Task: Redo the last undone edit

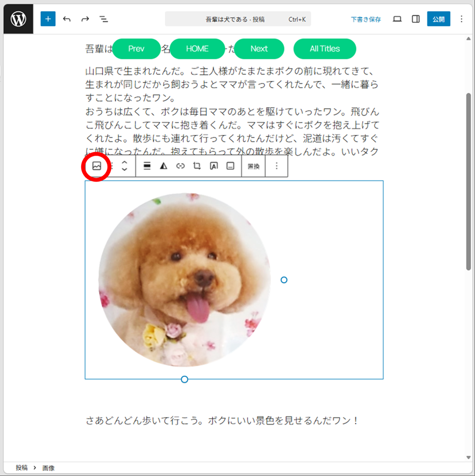Action: pyautogui.click(x=85, y=19)
